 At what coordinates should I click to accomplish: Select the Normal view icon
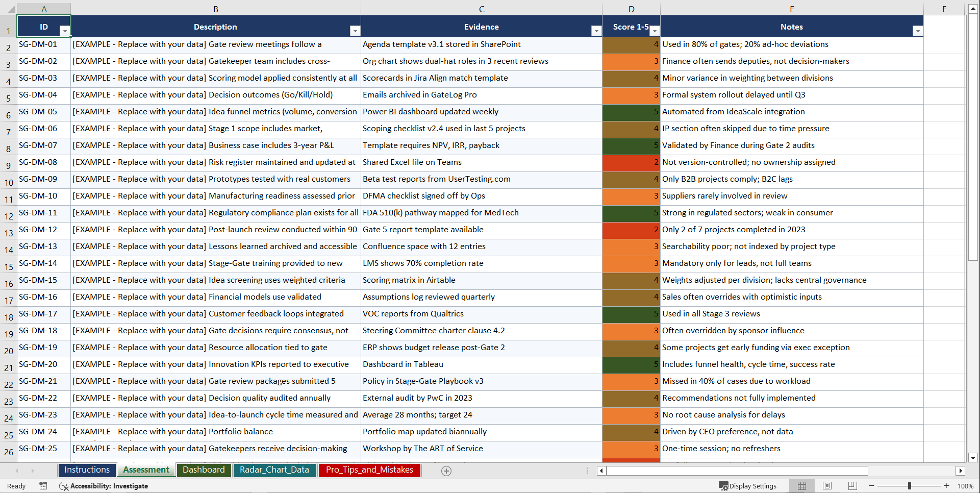tap(801, 486)
